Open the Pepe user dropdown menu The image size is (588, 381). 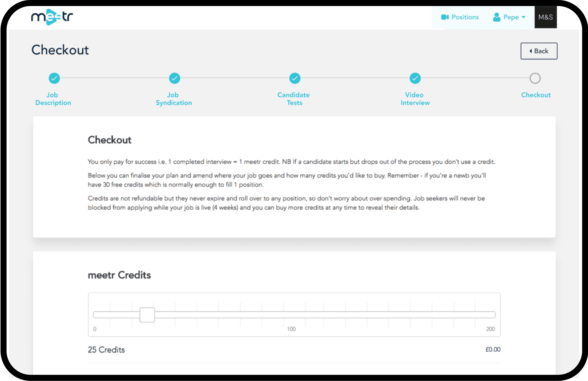coord(511,17)
